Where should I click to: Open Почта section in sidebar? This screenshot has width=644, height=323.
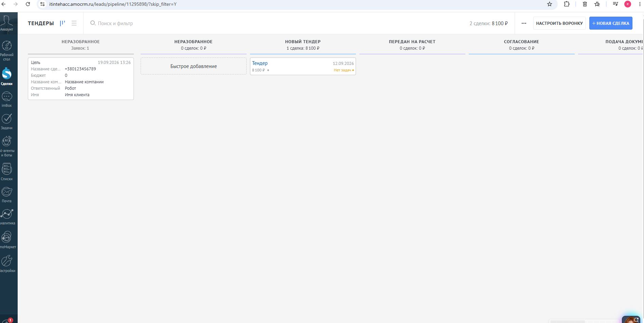7,195
